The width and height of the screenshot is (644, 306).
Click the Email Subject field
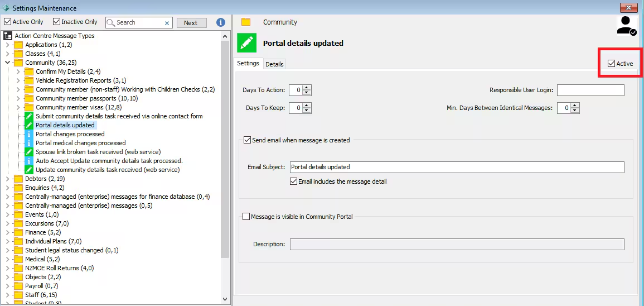[457, 167]
